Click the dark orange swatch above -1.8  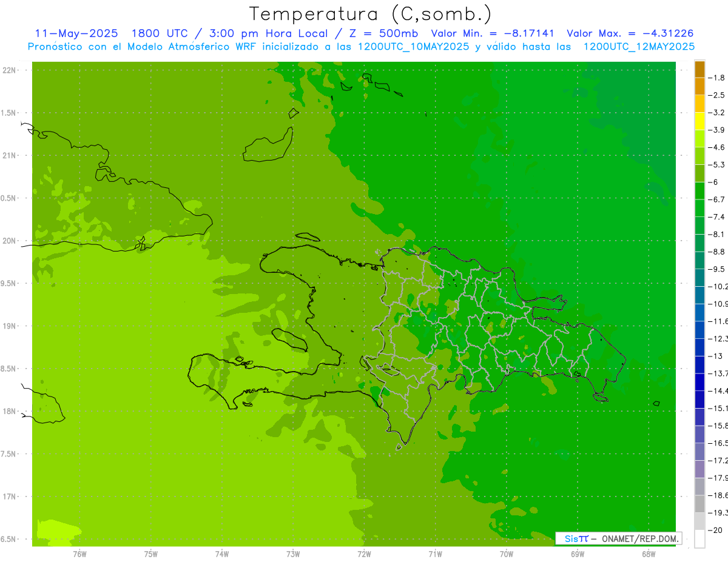pyautogui.click(x=699, y=69)
